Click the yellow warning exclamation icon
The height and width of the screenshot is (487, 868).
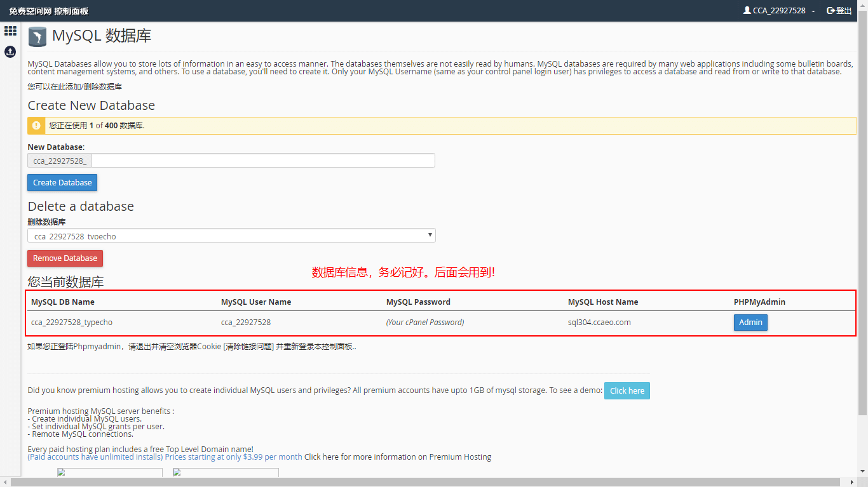(x=36, y=126)
